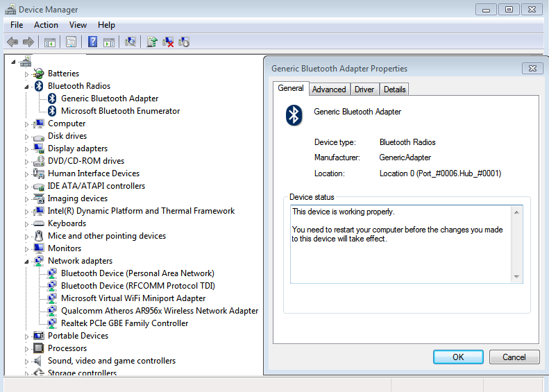
Task: Click the Device status scroll up arrow
Action: [517, 212]
